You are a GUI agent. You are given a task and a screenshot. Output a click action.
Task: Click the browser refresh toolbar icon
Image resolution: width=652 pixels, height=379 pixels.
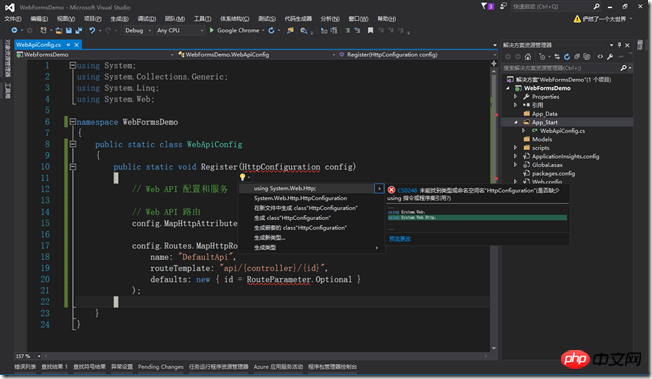tap(271, 30)
